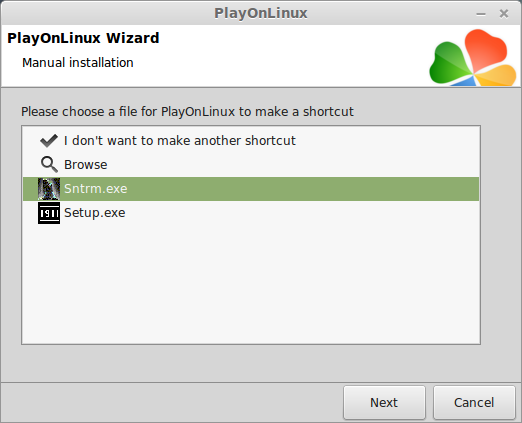This screenshot has width=522, height=423.
Task: Pick the Sntrm.exe file name
Action: tap(96, 189)
